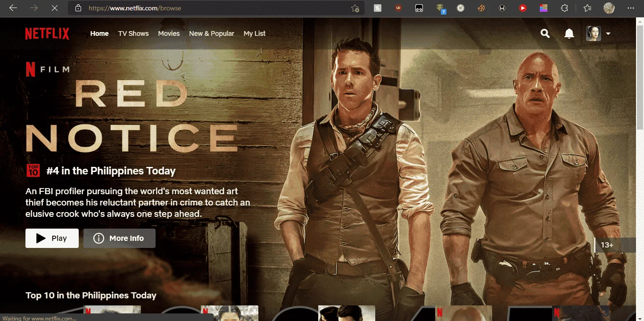644x321 pixels.
Task: Open the uBlock Origin extension
Action: [x=398, y=8]
